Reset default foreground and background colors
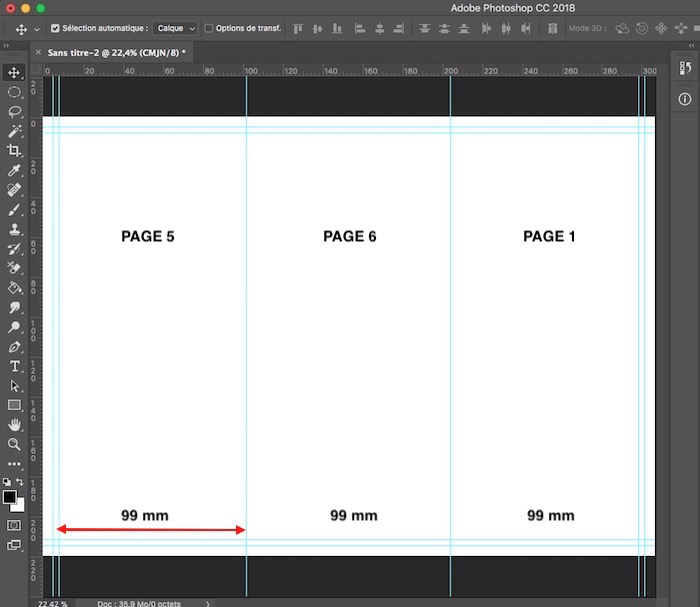Screen dimensions: 700x607 point(7,482)
